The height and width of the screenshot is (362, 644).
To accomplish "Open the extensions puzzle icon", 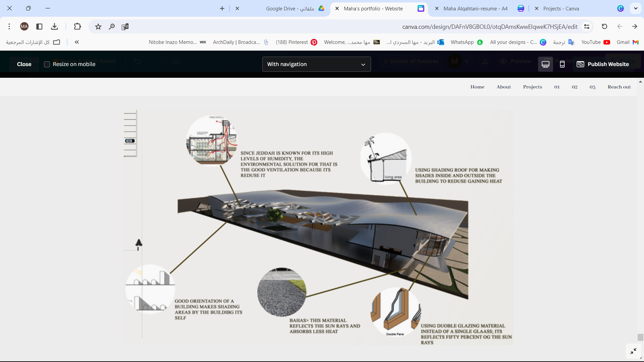I will pos(77,26).
